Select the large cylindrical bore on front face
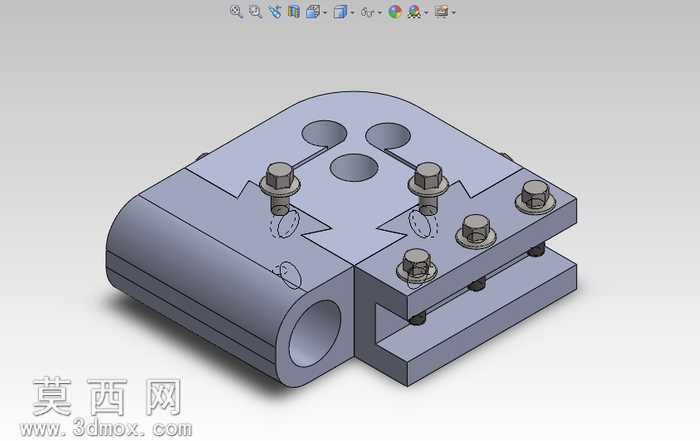 click(315, 333)
